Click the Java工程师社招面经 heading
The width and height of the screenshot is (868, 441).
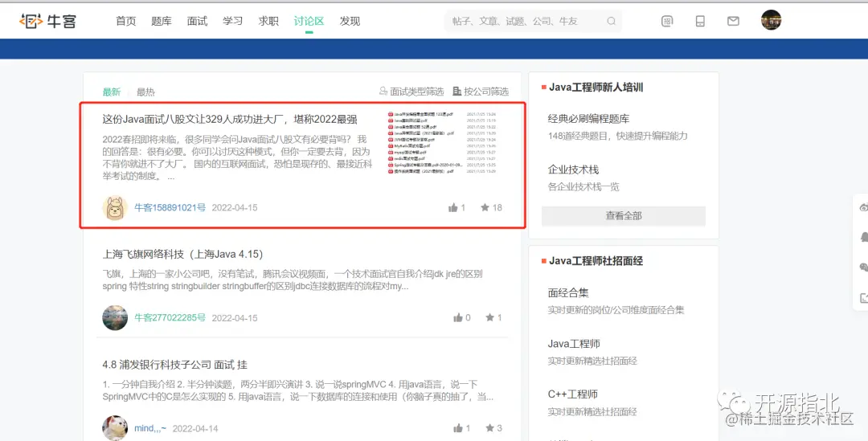(x=596, y=260)
